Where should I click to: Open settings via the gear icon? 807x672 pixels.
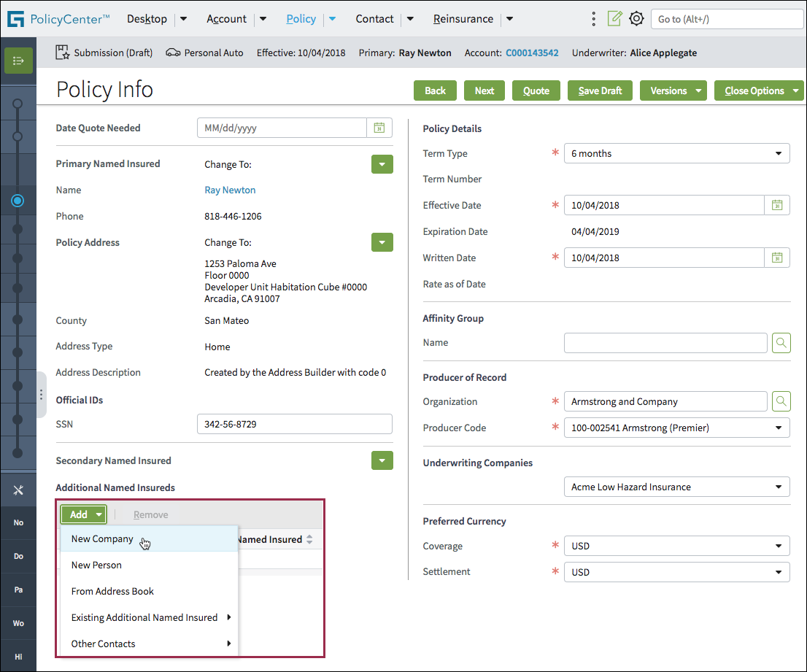click(x=636, y=19)
